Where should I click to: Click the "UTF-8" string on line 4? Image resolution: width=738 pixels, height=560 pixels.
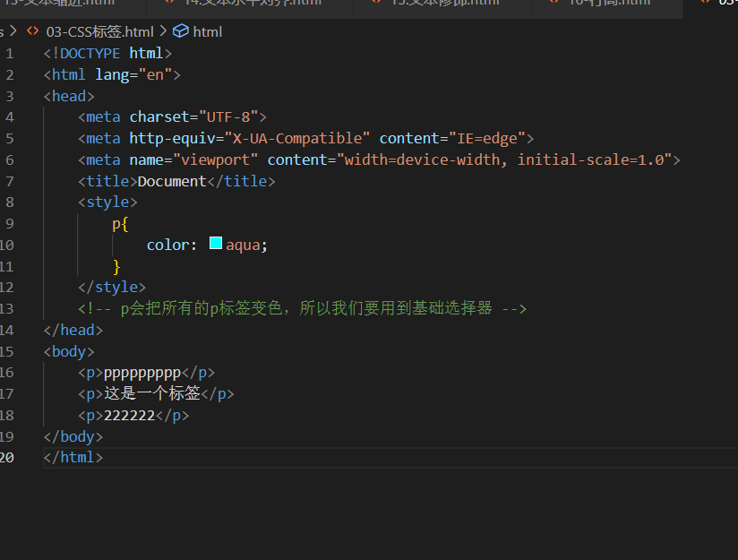coord(228,116)
